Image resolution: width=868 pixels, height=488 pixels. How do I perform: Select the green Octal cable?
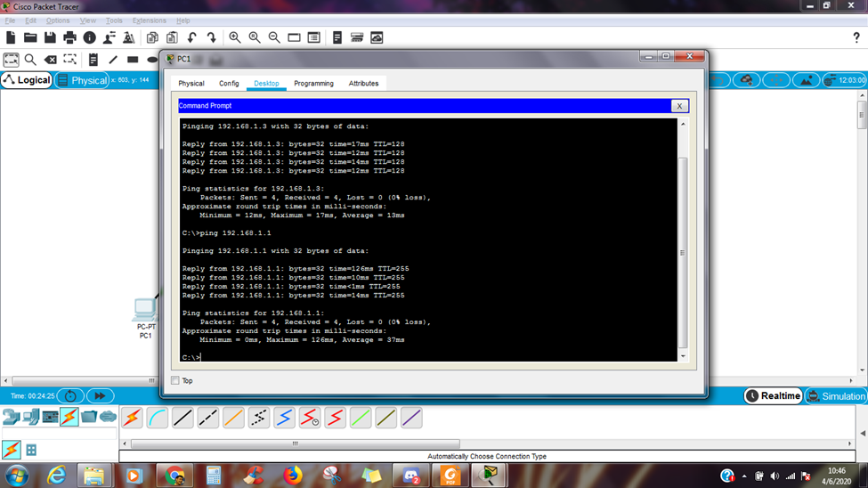coord(361,418)
